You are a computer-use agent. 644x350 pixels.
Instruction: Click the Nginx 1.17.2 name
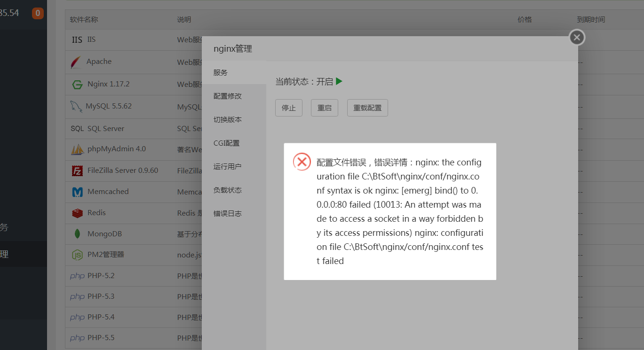109,84
